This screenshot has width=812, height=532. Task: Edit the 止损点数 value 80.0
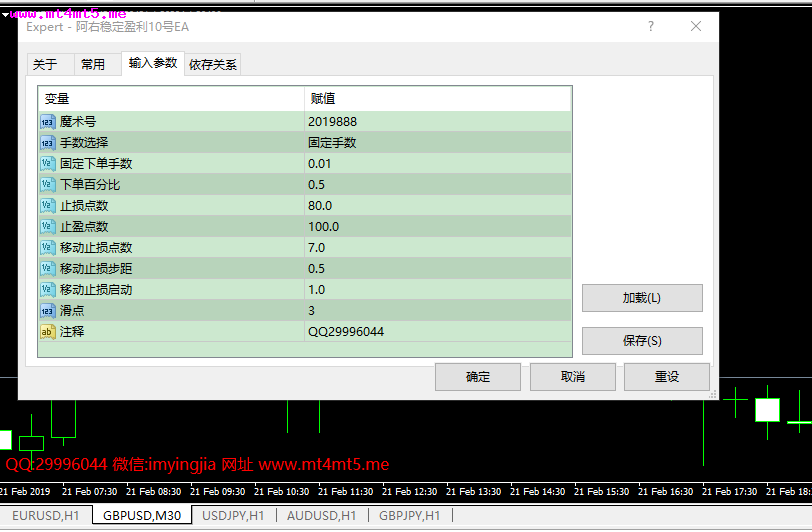pos(438,206)
